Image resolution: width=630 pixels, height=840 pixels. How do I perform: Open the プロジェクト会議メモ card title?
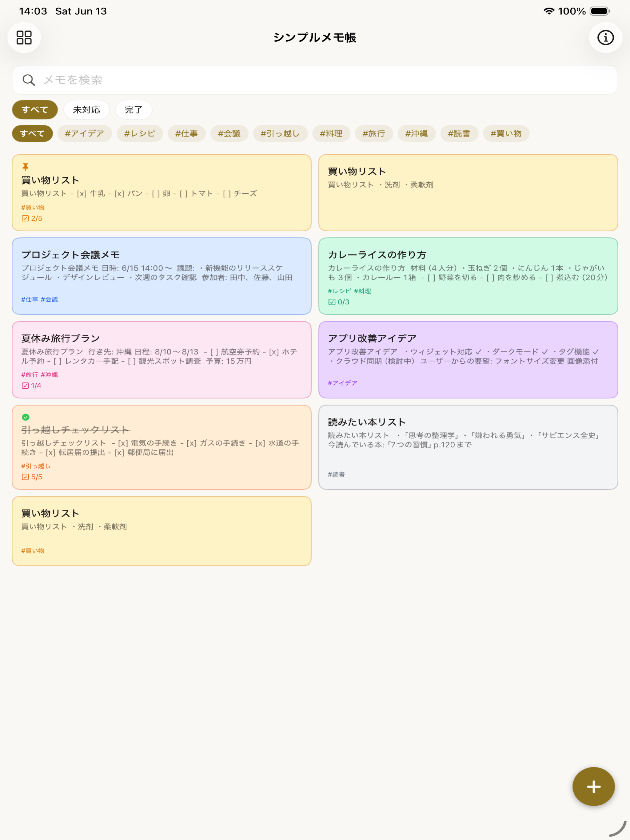click(x=71, y=255)
